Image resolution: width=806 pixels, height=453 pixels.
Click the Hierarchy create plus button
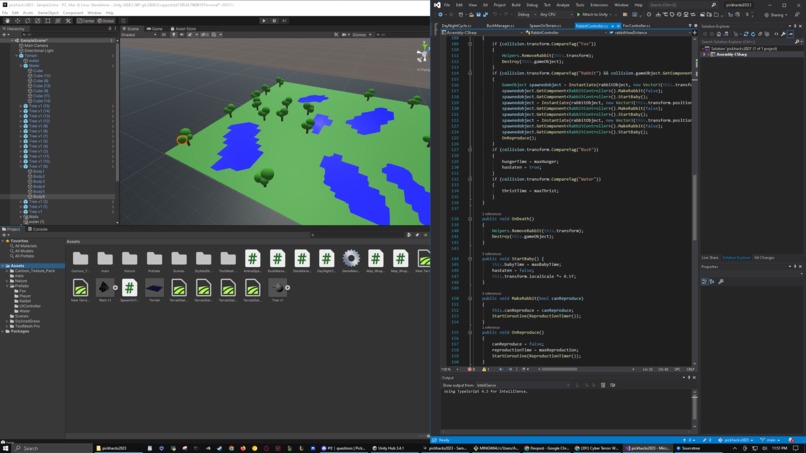(x=4, y=34)
